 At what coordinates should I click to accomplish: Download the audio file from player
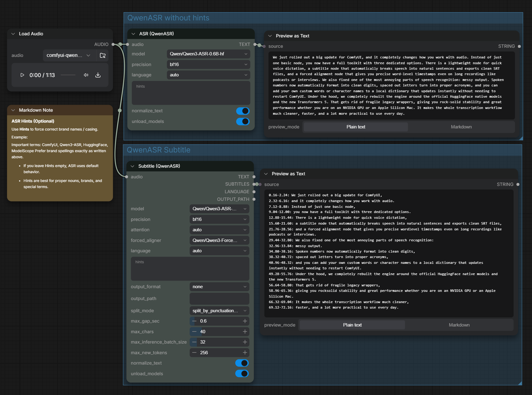click(x=98, y=75)
